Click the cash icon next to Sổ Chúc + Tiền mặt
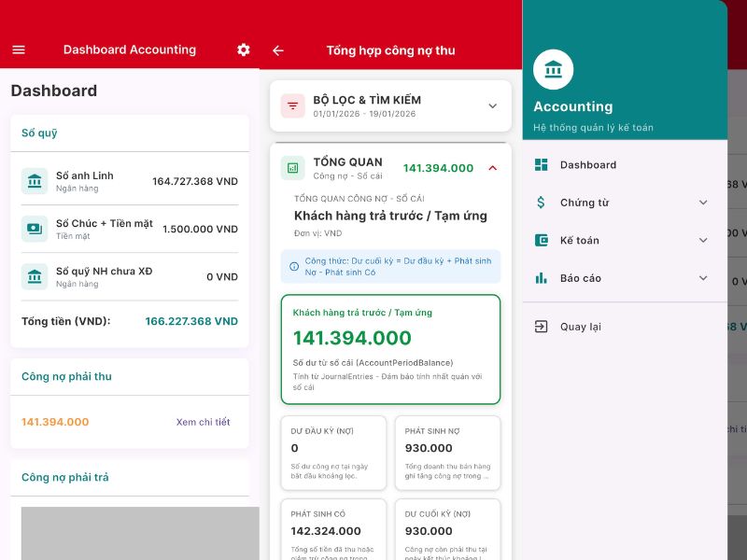 point(35,229)
